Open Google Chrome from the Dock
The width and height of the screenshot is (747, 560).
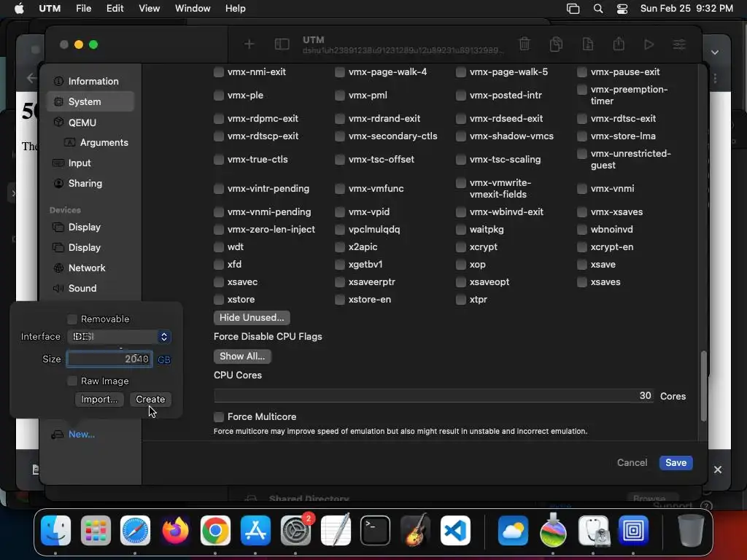[x=215, y=530]
